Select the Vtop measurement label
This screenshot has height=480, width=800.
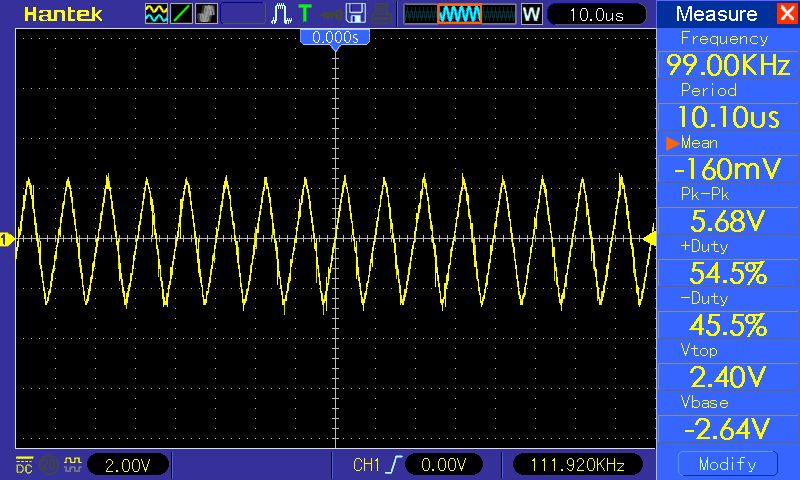click(x=698, y=350)
